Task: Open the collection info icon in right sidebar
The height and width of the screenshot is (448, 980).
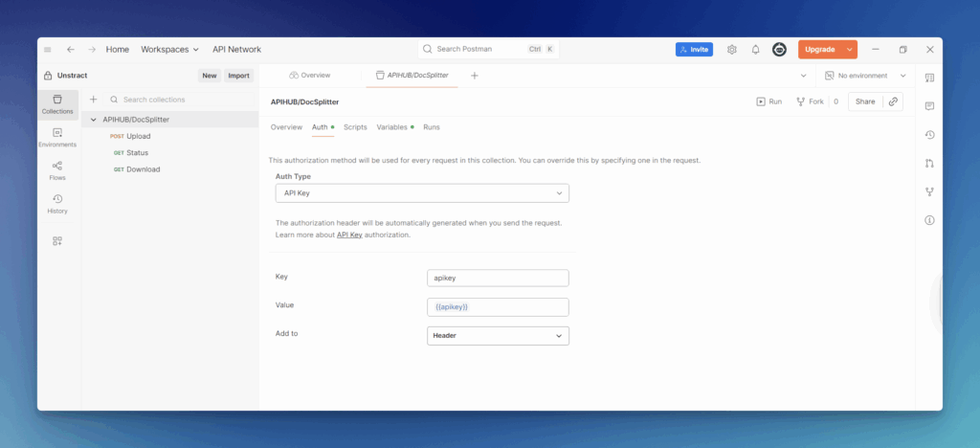Action: pyautogui.click(x=929, y=220)
